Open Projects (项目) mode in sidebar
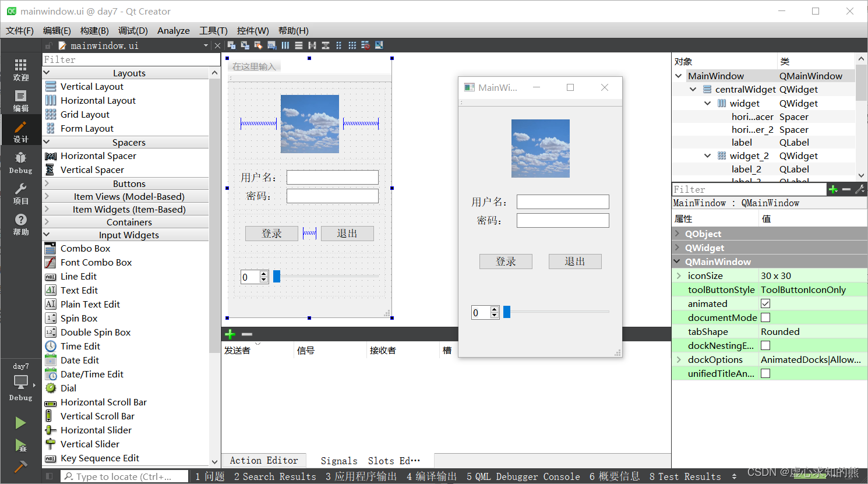868x484 pixels. (x=21, y=193)
